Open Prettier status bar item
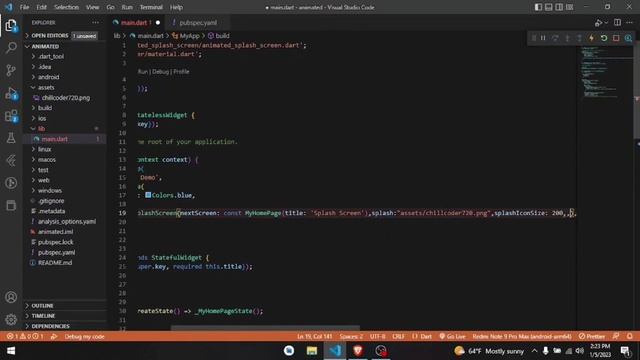Viewport: 640px width, 360px height. (592, 336)
